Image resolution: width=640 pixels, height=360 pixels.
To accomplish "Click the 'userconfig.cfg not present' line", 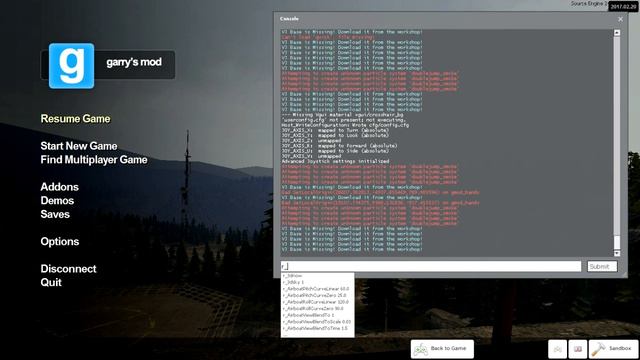I will (x=343, y=120).
